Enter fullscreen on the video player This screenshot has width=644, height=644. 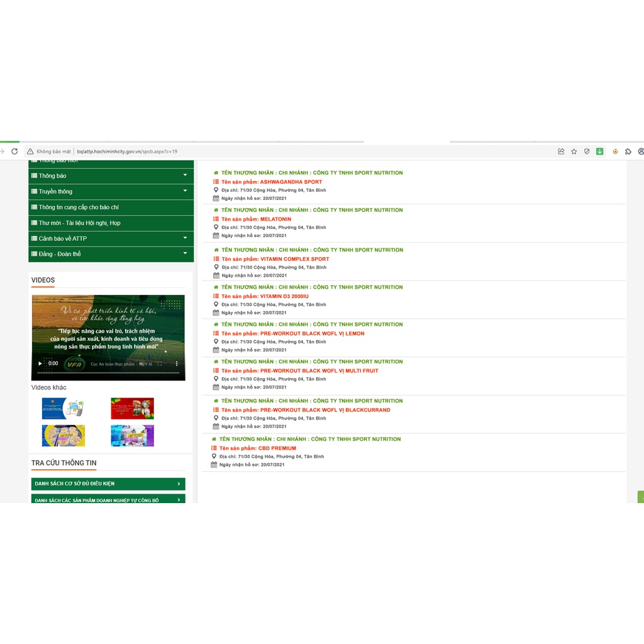(160, 364)
